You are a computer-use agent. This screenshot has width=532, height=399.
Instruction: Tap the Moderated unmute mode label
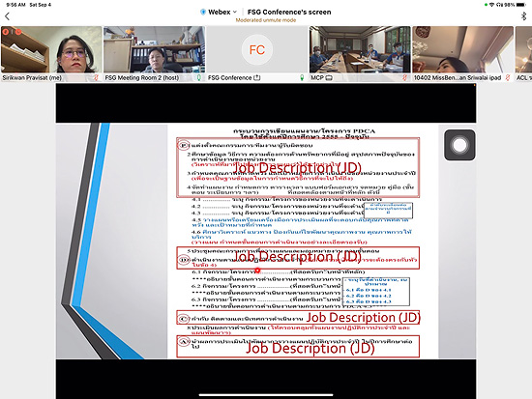pyautogui.click(x=266, y=20)
